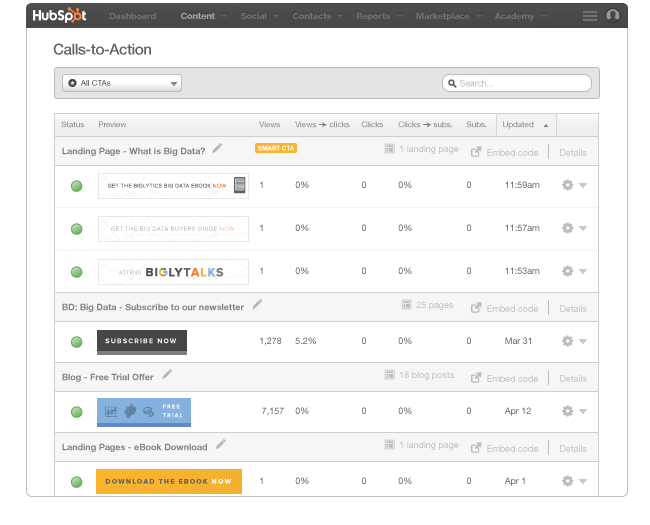
Task: Open the Content menu
Action: (x=203, y=16)
